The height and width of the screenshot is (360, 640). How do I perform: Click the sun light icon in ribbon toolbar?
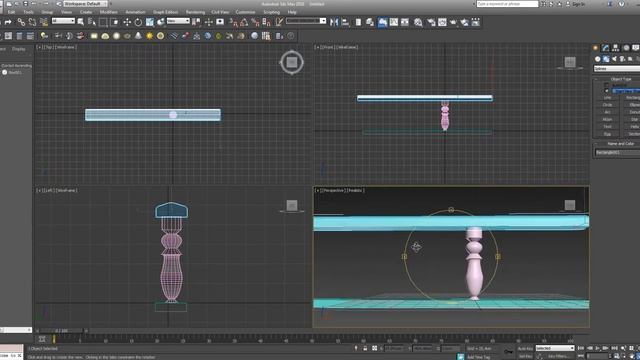[149, 36]
